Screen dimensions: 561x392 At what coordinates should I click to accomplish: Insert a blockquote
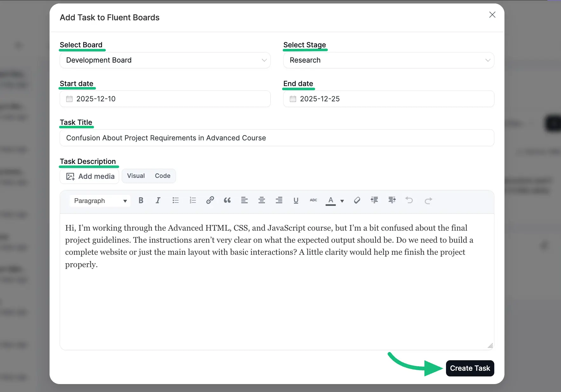point(227,200)
